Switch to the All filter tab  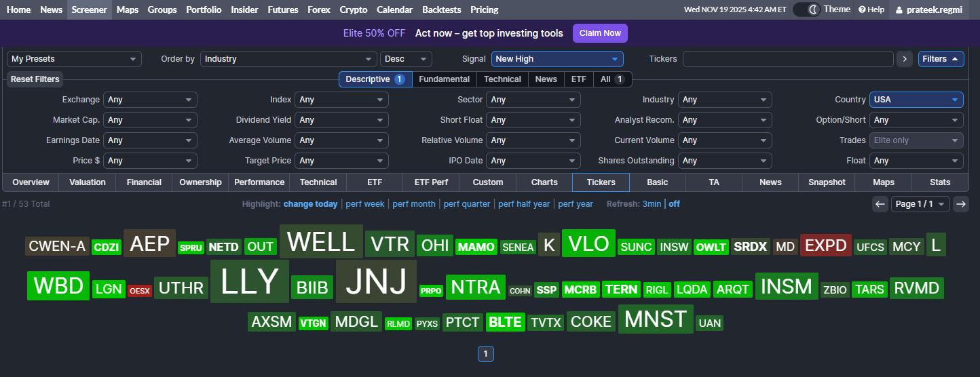[612, 79]
